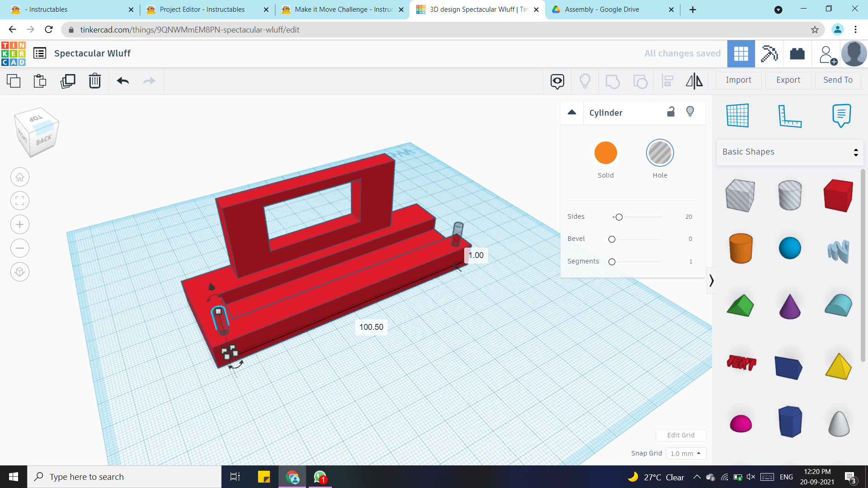Toggle shape visibility lightbulb in Cylinder panel

(690, 112)
